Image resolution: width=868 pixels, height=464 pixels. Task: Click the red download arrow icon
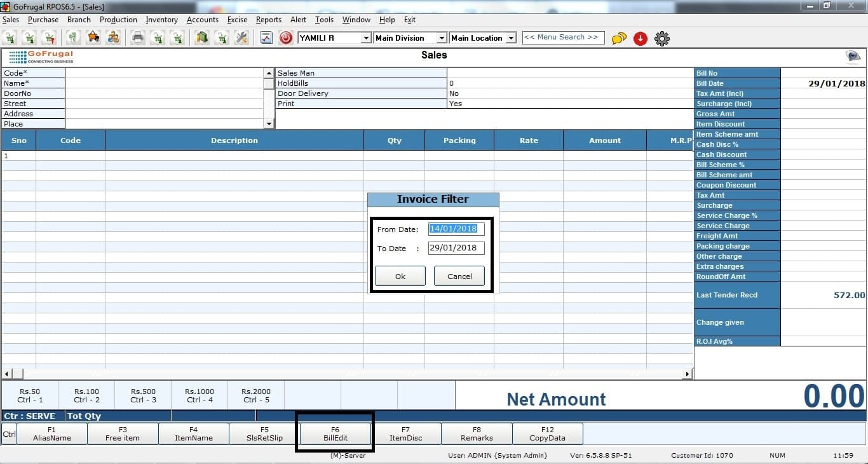pos(641,39)
